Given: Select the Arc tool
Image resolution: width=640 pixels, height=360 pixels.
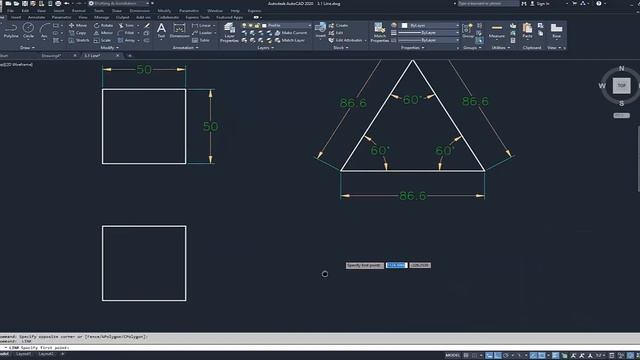Looking at the screenshot, I should (44, 31).
